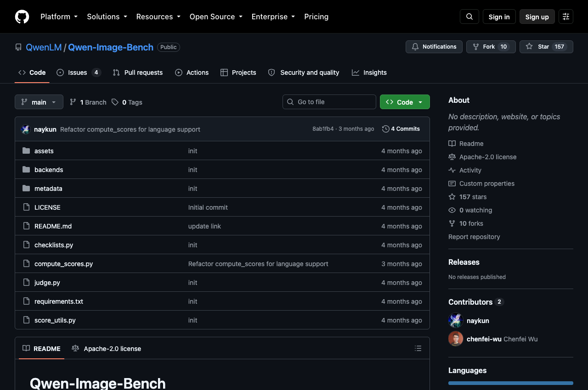
Task: Click the eye icon beside 0 watching
Action: (x=452, y=210)
